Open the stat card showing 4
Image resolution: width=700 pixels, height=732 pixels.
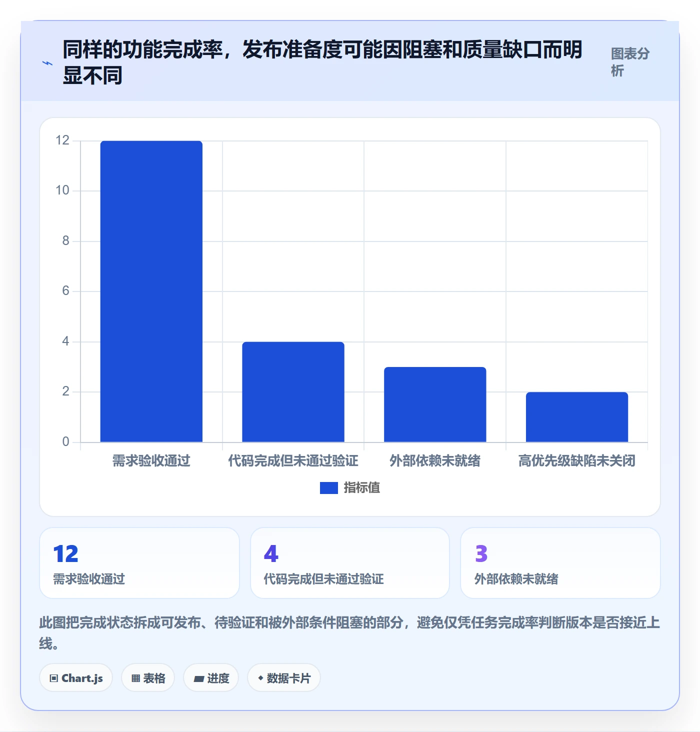(x=350, y=563)
